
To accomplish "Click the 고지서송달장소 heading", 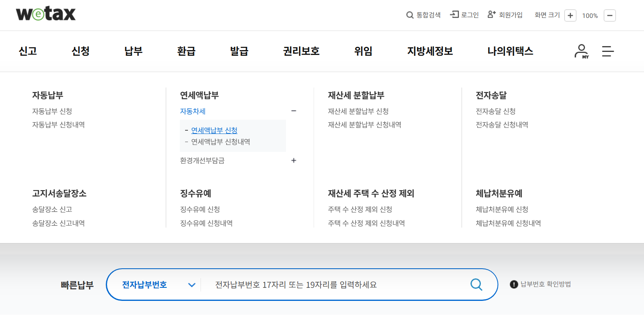I will 59,193.
